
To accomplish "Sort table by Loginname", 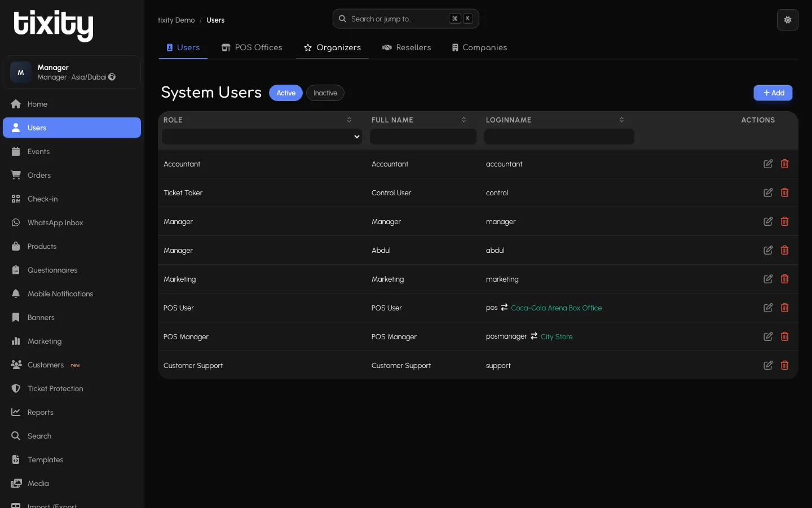I will click(x=622, y=120).
